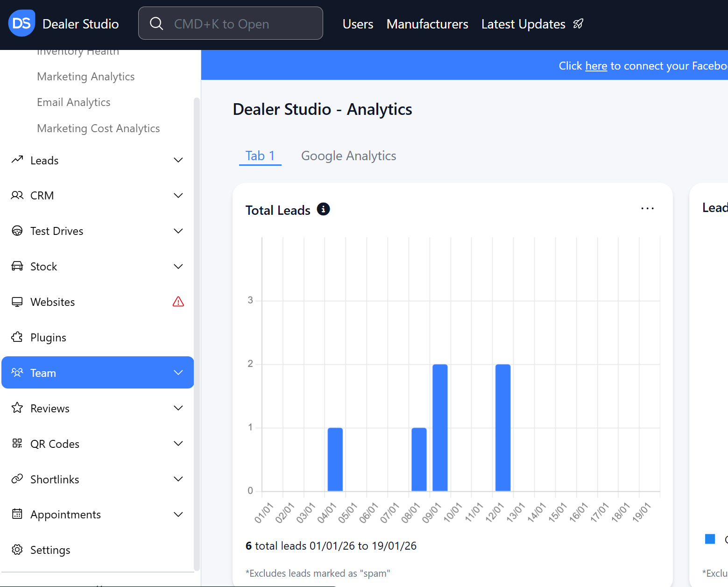The width and height of the screenshot is (728, 587).
Task: Click the rocket icon beside Latest Updates
Action: coord(578,24)
